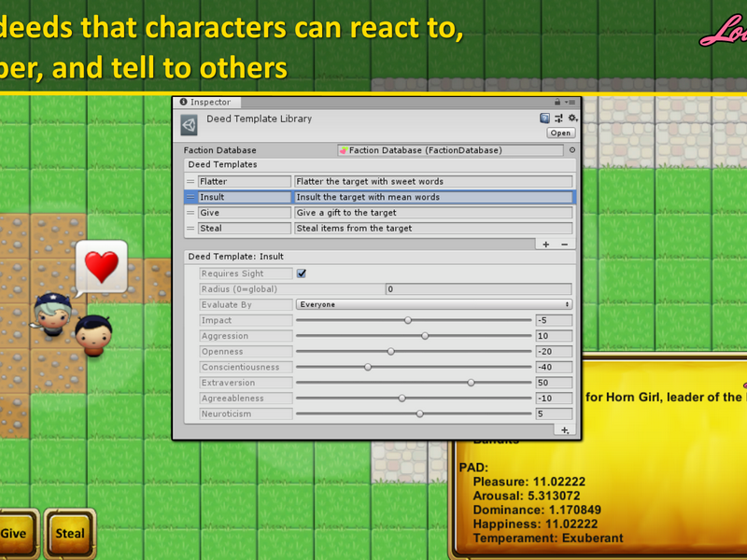
Task: Click the Insult name field
Action: [x=245, y=197]
